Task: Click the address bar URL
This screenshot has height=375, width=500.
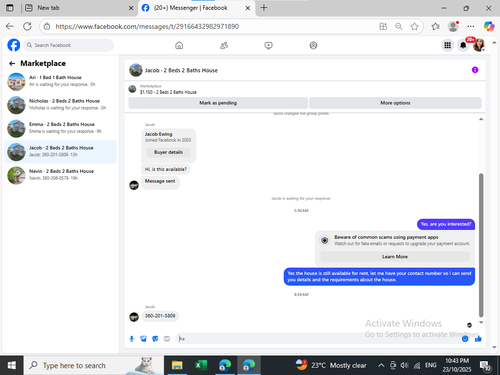Action: tap(147, 26)
